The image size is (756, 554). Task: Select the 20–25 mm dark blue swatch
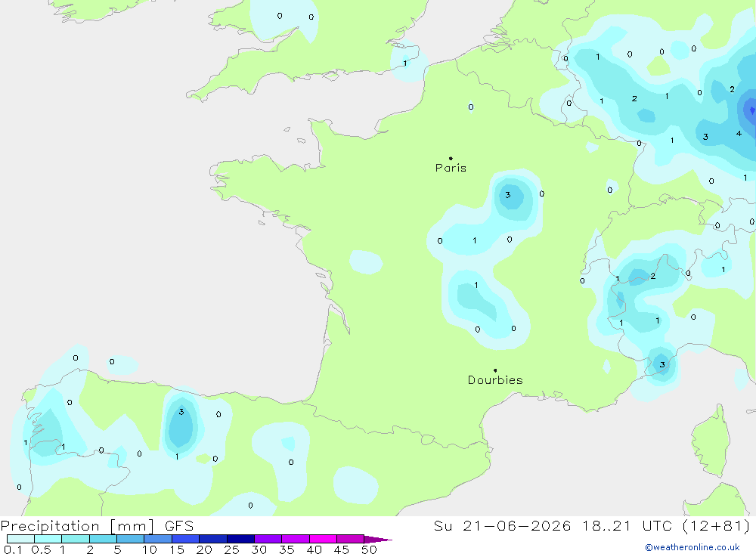pyautogui.click(x=213, y=539)
